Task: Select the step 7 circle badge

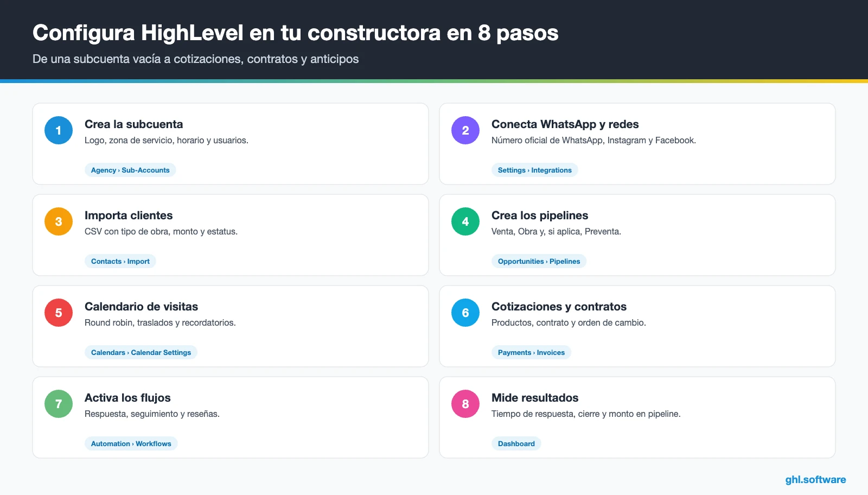Action: click(59, 404)
